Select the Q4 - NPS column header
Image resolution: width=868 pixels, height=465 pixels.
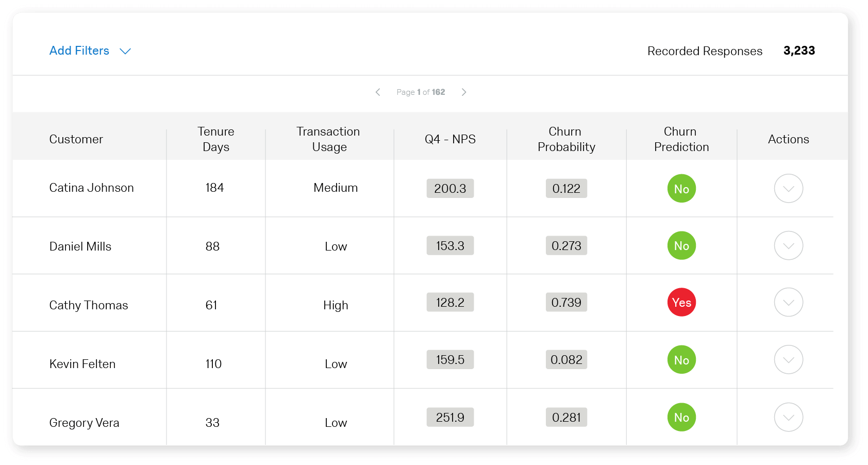pos(450,139)
